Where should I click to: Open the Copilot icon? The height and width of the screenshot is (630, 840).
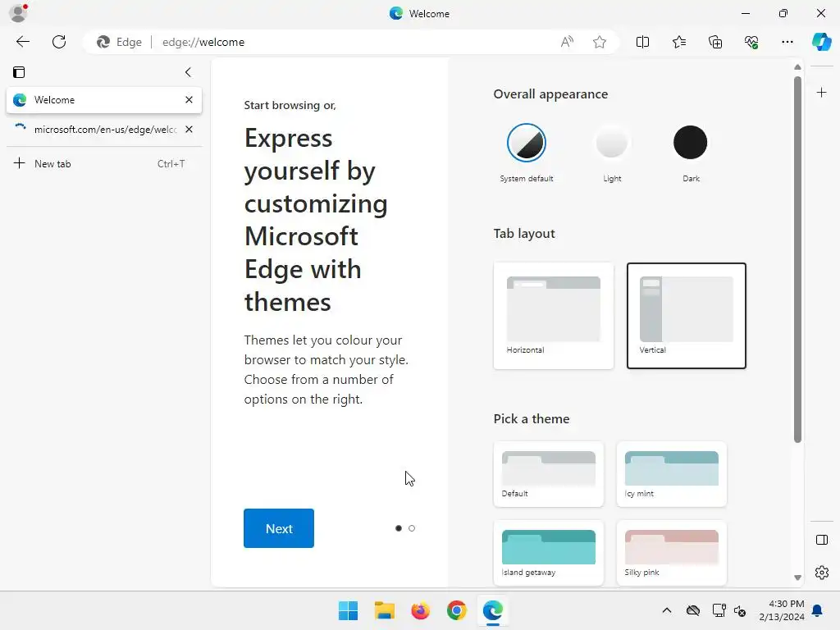pyautogui.click(x=821, y=42)
